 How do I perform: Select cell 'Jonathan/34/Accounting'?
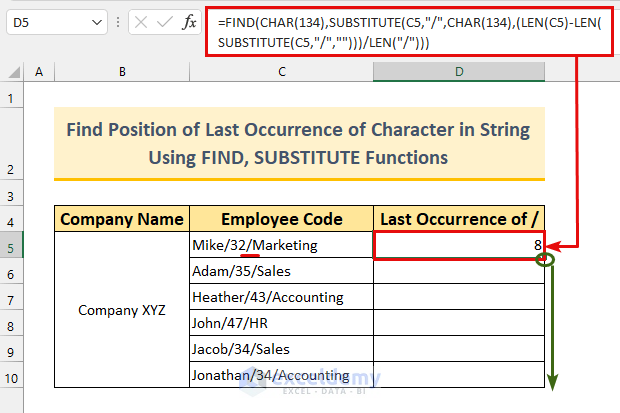(x=282, y=375)
